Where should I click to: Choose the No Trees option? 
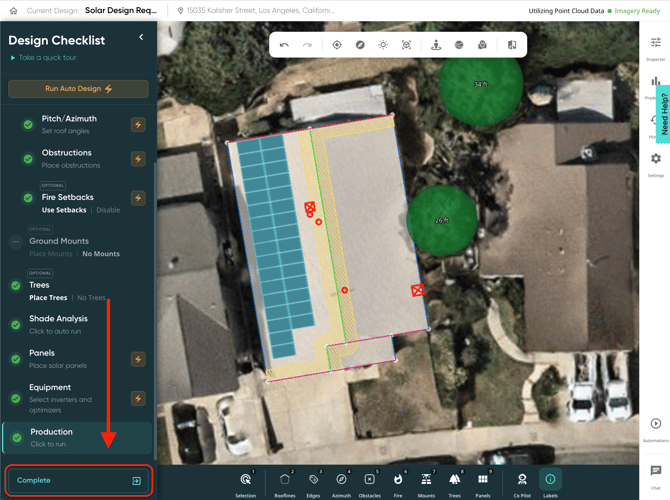click(x=91, y=297)
